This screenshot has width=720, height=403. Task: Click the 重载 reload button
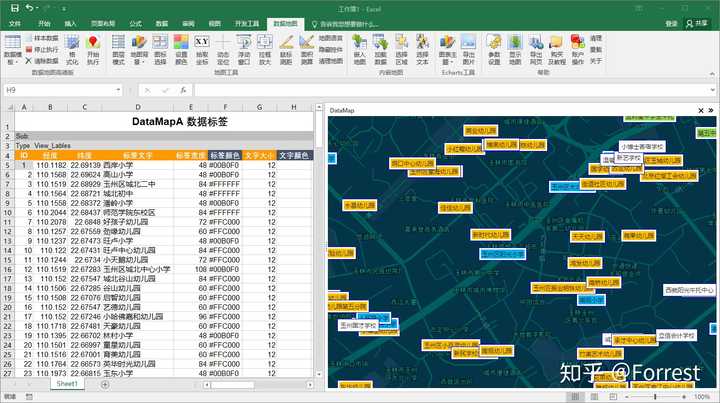click(x=596, y=50)
